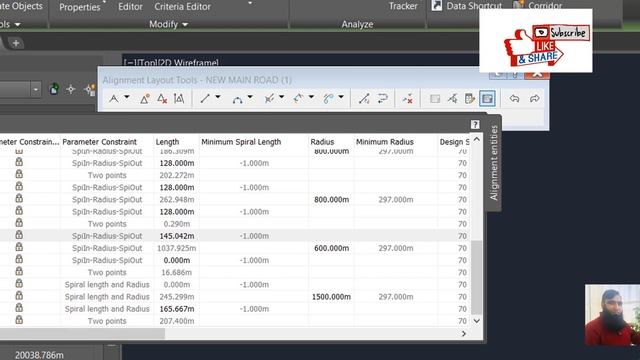Toggle the Alignment Grid View button

coord(487,98)
